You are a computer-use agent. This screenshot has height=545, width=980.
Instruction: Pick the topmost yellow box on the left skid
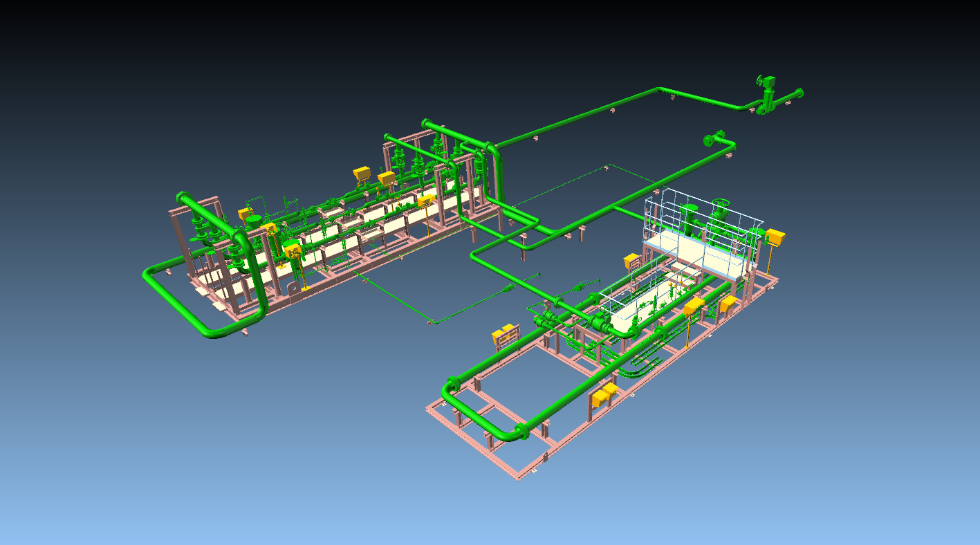click(362, 172)
